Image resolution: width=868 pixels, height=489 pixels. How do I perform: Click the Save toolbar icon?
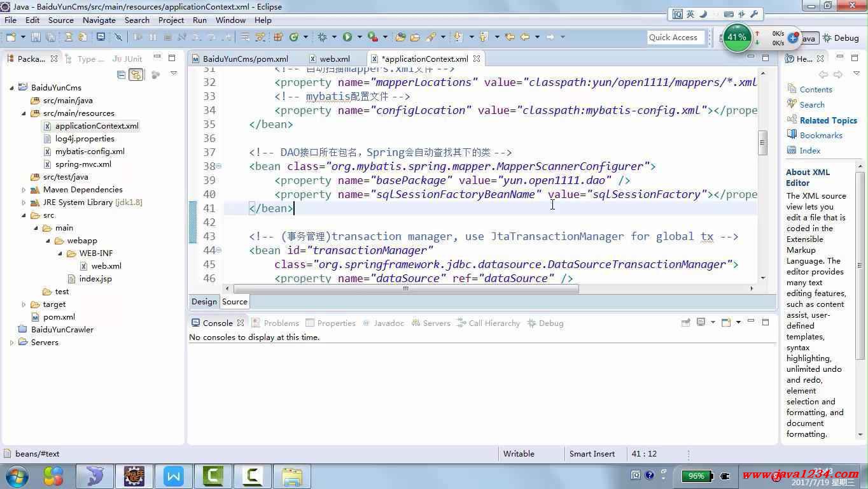pyautogui.click(x=36, y=38)
